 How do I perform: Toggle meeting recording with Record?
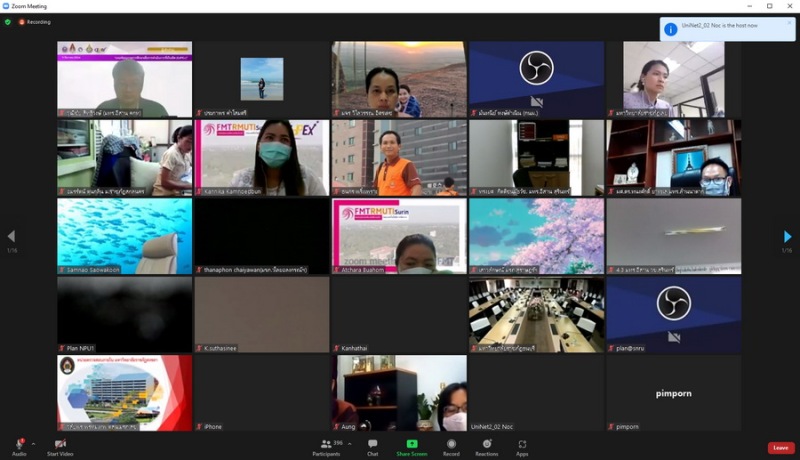tap(451, 446)
